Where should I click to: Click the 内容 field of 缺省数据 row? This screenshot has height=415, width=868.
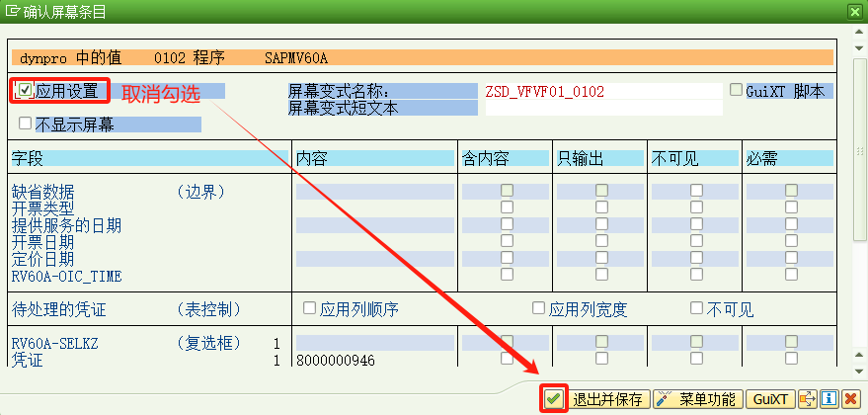point(375,192)
